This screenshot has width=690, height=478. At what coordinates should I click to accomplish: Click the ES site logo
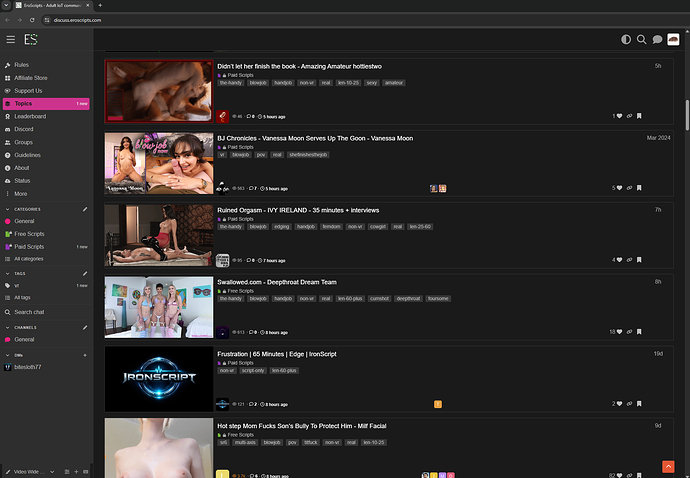(x=31, y=40)
